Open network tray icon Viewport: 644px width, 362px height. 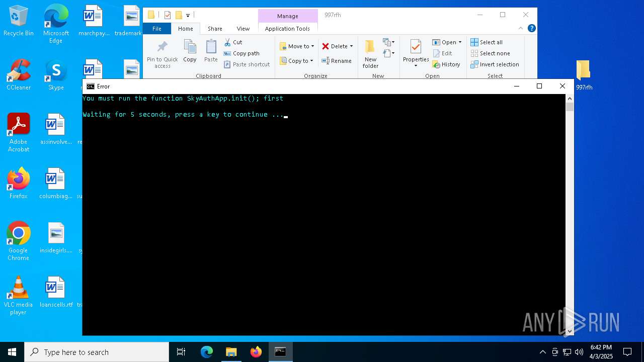click(567, 352)
